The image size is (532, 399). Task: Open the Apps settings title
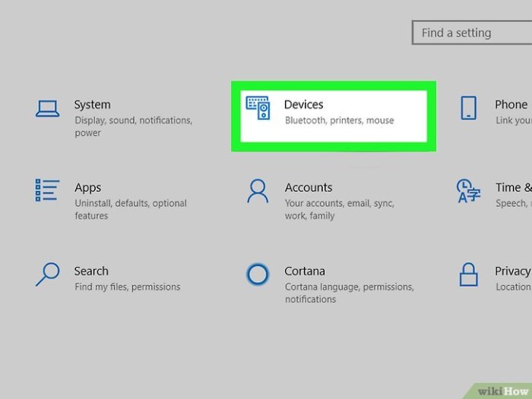point(88,188)
